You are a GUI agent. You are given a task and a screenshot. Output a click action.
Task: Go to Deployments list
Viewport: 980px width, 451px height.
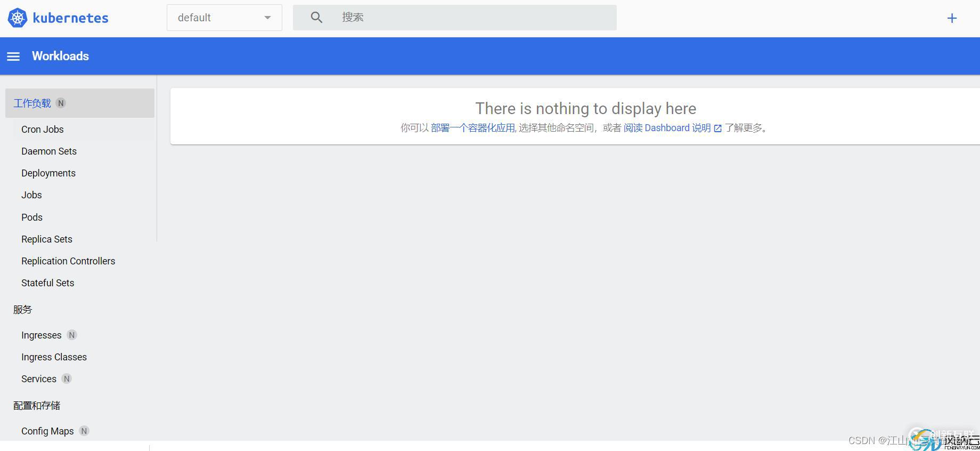(48, 173)
